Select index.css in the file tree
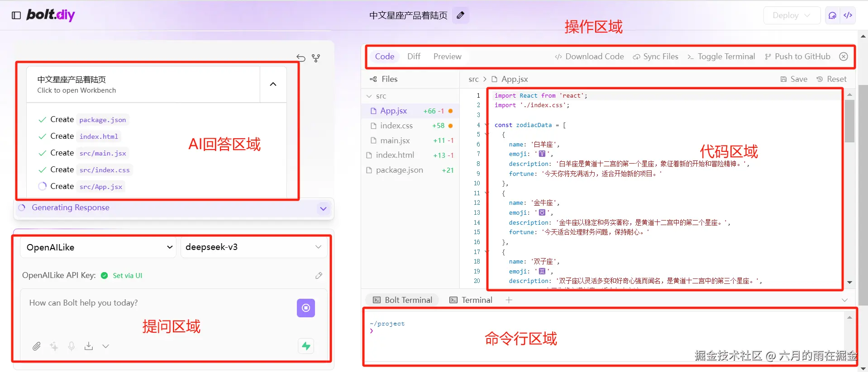 [x=410, y=126]
